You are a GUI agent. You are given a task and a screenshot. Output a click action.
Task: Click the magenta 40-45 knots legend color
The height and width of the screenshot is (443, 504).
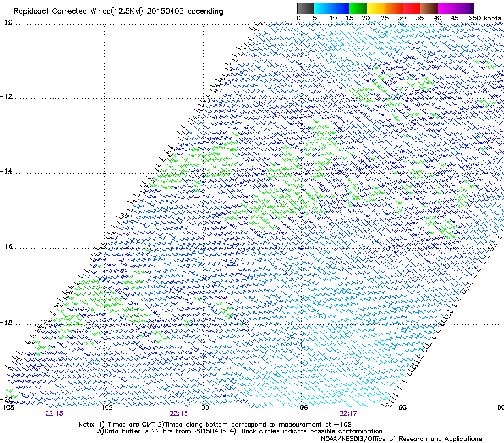447,8
